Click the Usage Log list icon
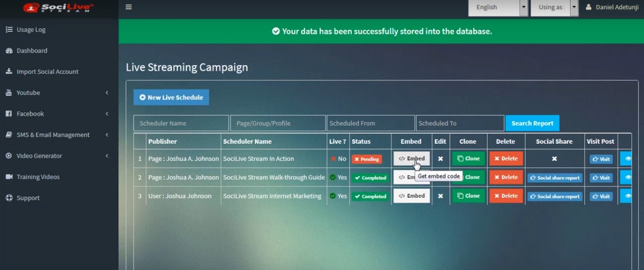Screen dimensions: 644x270 [x=9, y=29]
